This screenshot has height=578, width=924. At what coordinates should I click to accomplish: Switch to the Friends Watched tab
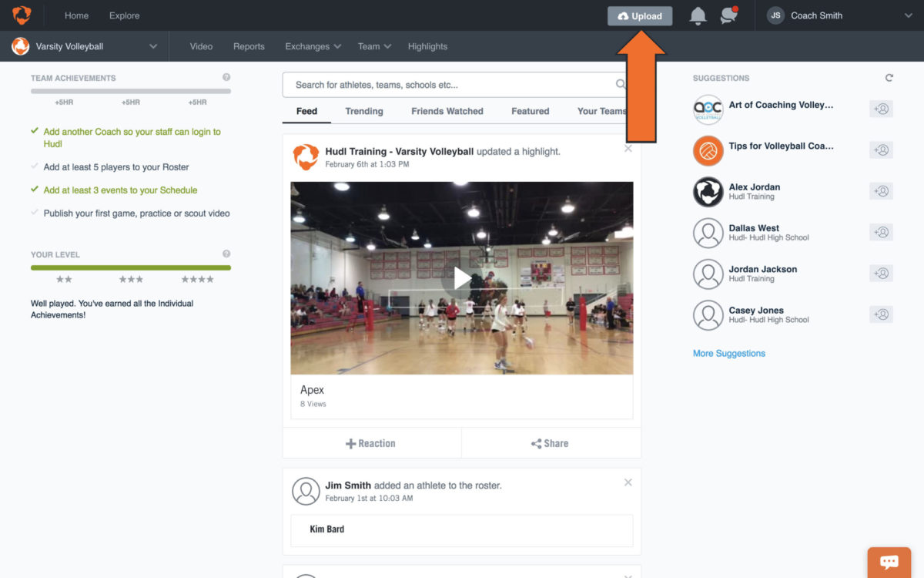click(447, 111)
